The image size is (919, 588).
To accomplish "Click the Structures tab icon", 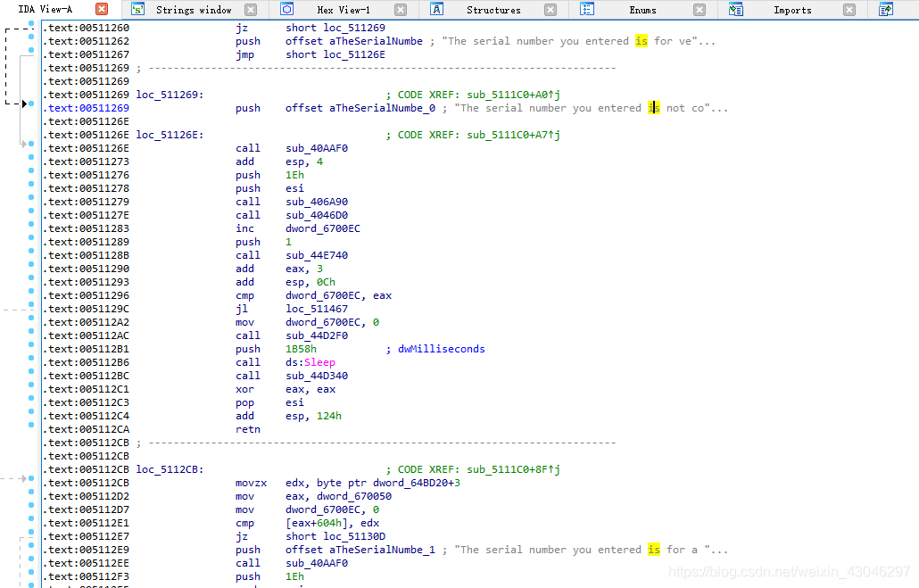I will pos(436,10).
